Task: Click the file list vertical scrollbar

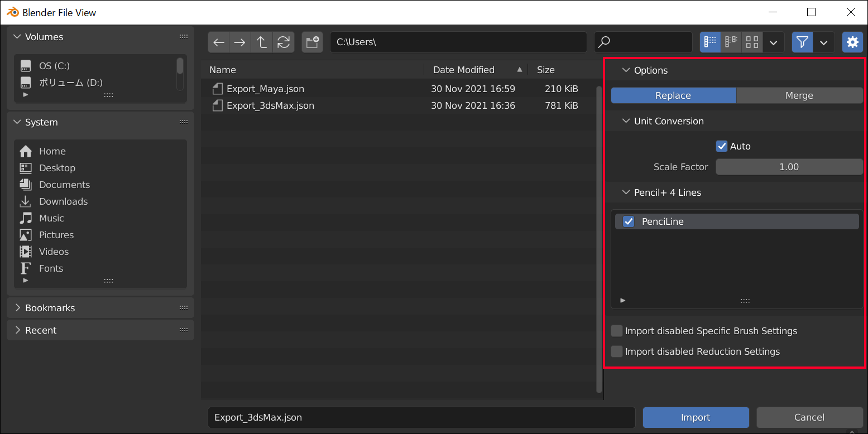Action: (x=600, y=239)
